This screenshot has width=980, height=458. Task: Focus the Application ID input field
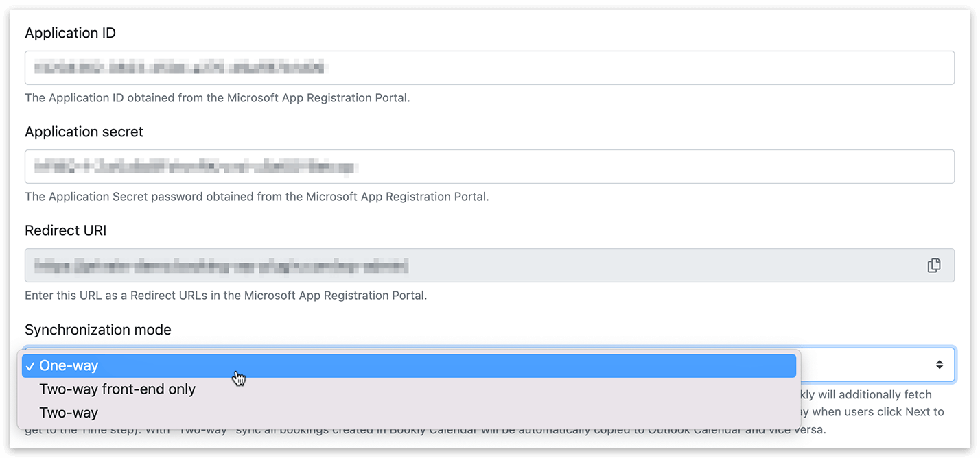pos(489,68)
